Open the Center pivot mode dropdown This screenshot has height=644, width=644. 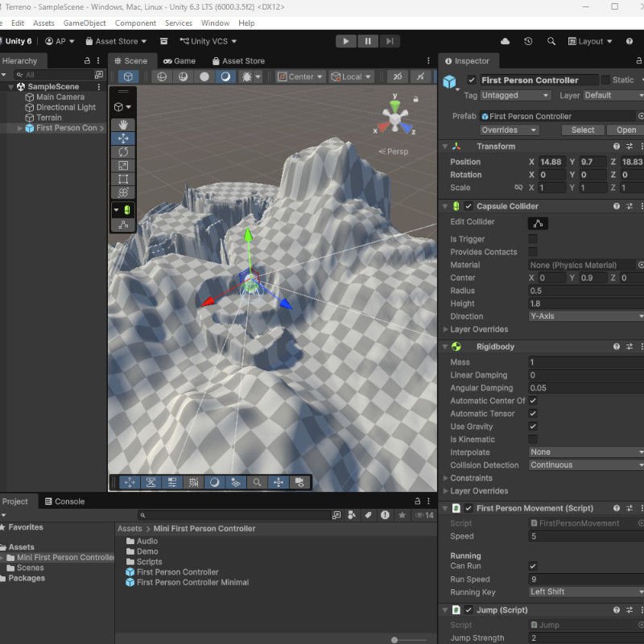tap(300, 76)
